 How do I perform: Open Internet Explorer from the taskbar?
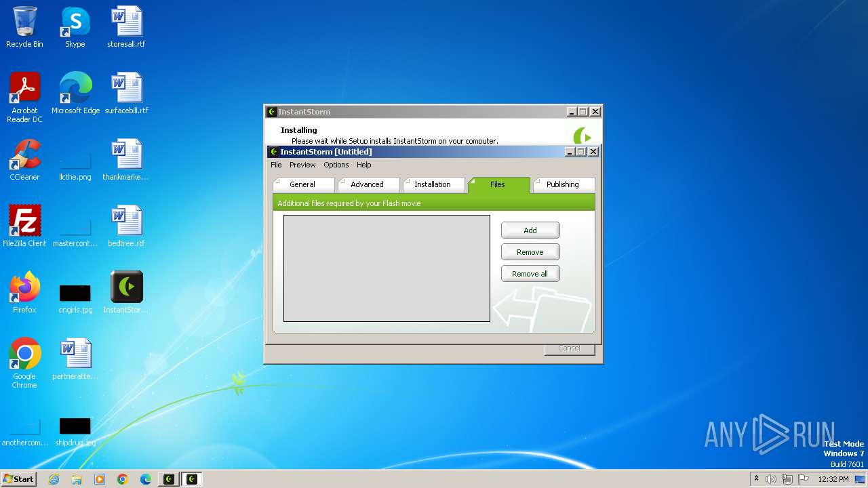coord(54,479)
